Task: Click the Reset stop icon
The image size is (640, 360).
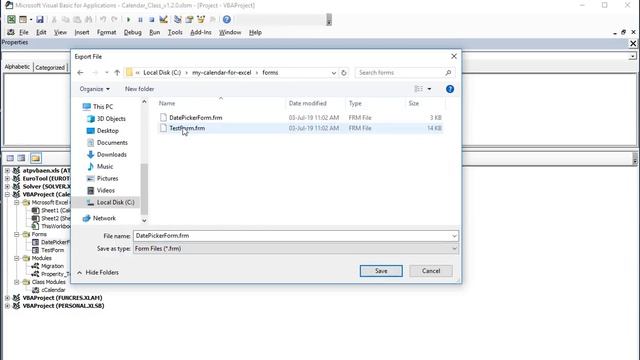Action: coord(151,19)
